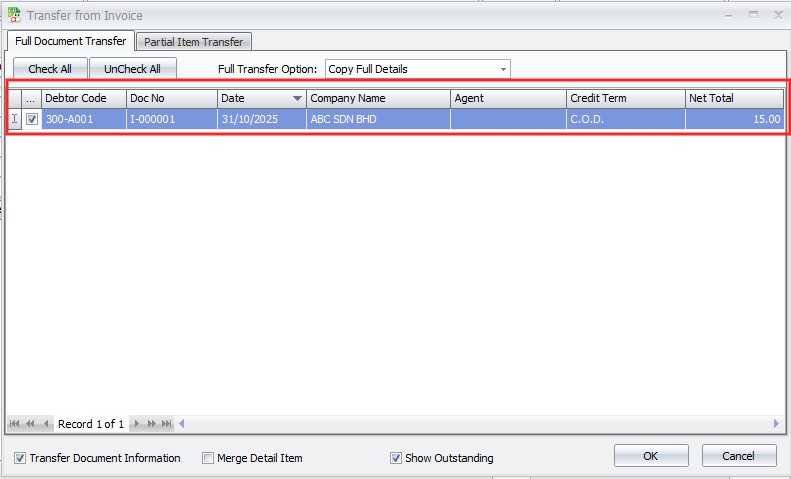Click the horizontal scrollbar right arrow
Viewport: 791px width, 479px height.
777,424
